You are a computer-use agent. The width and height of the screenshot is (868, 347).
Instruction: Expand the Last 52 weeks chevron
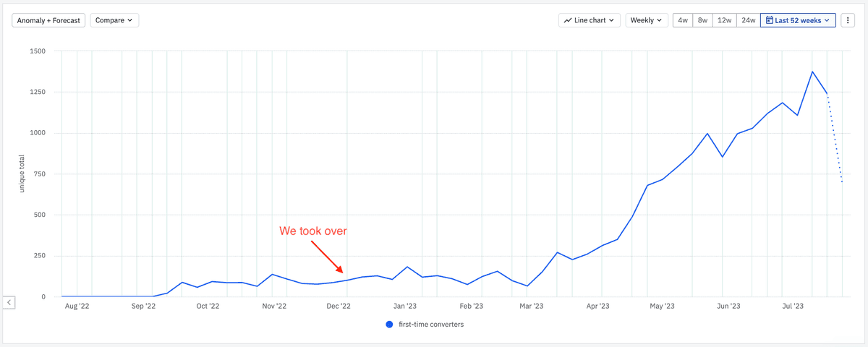click(x=827, y=20)
